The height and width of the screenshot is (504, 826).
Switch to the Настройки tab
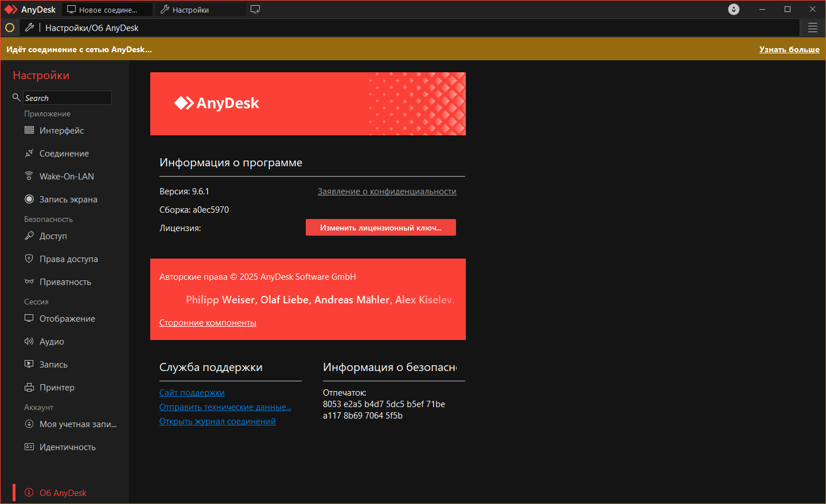[201, 10]
